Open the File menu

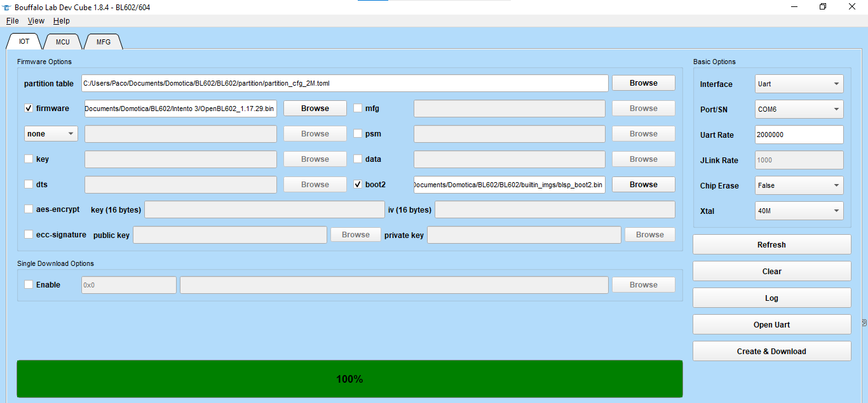[x=13, y=21]
